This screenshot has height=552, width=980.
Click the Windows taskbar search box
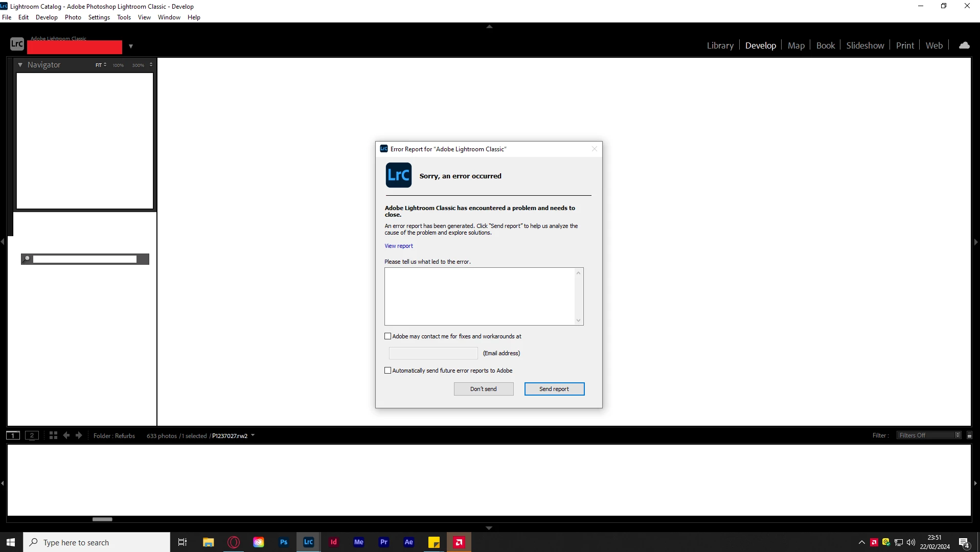(x=97, y=542)
